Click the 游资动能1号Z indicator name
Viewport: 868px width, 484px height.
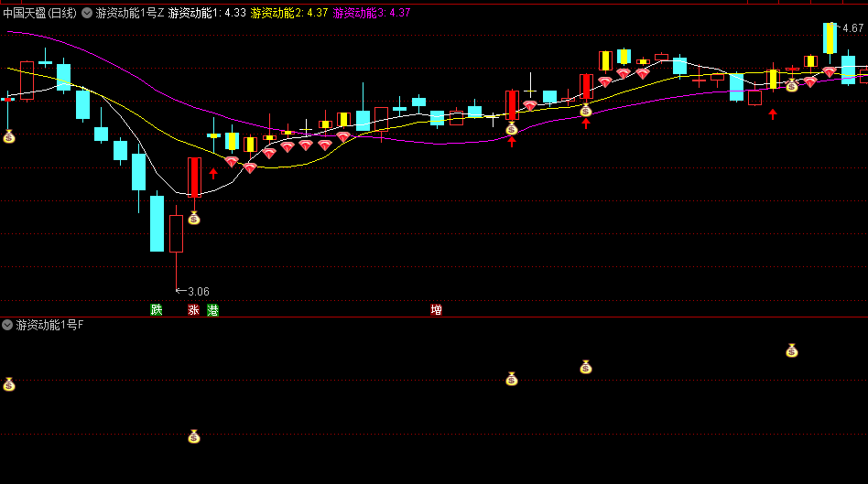[129, 13]
